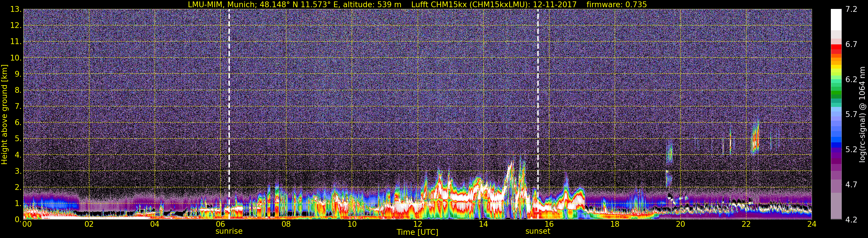Click the colorbar value '5.7'
This screenshot has height=238, width=868.
[x=851, y=115]
